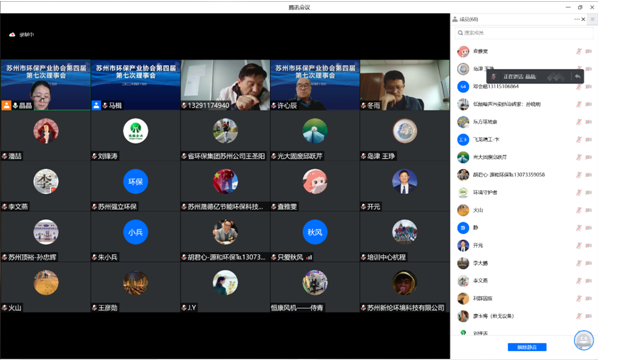Open 晶晶's speaking video tile
Image resolution: width=618 pixels, height=360 pixels.
pyautogui.click(x=46, y=85)
